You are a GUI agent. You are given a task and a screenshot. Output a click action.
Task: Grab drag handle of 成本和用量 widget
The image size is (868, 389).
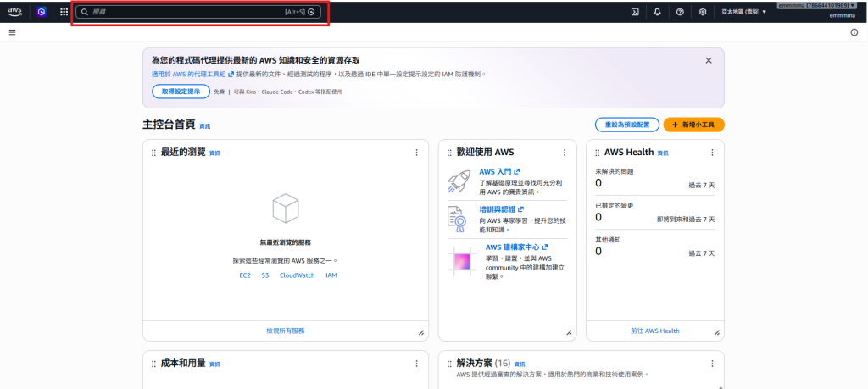pyautogui.click(x=154, y=364)
